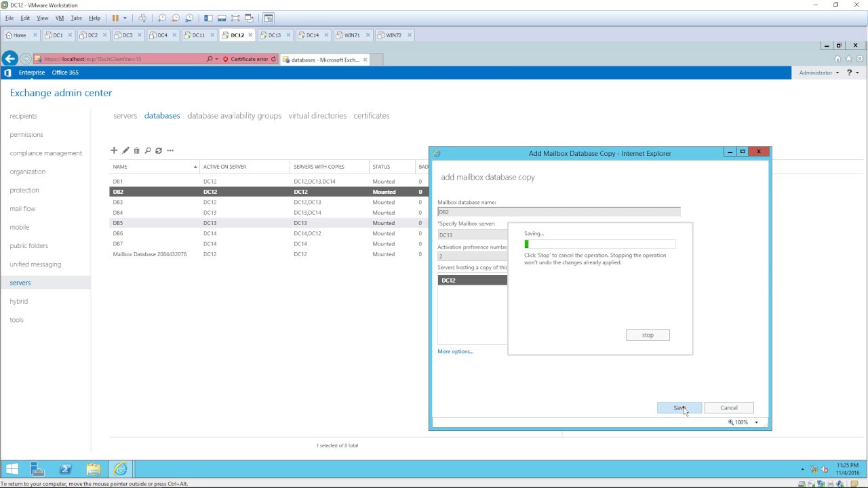868x488 pixels.
Task: Open the help question mark dropdown
Action: [852, 73]
